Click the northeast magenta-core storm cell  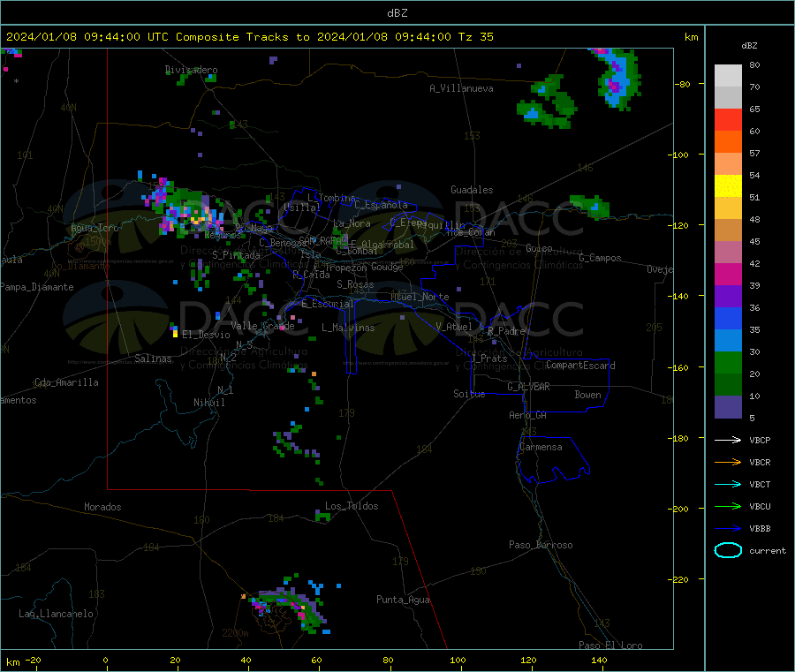616,78
